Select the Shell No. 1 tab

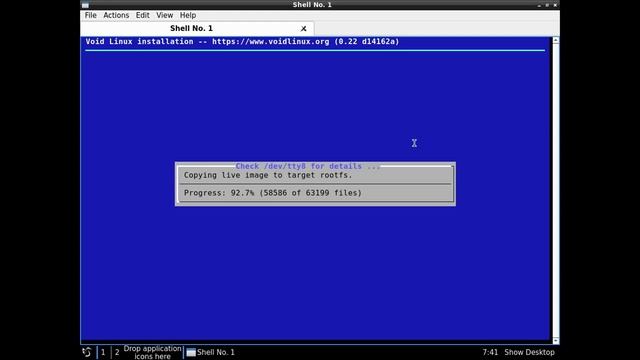191,28
